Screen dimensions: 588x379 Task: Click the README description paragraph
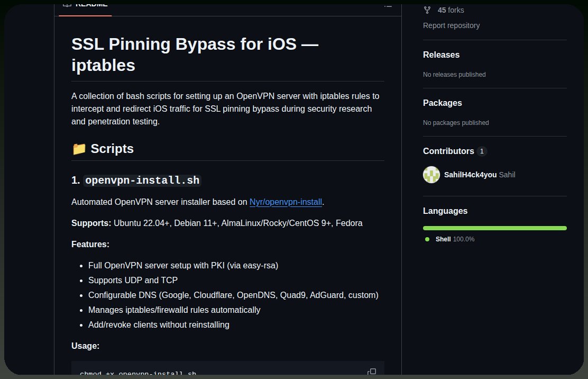coord(225,109)
